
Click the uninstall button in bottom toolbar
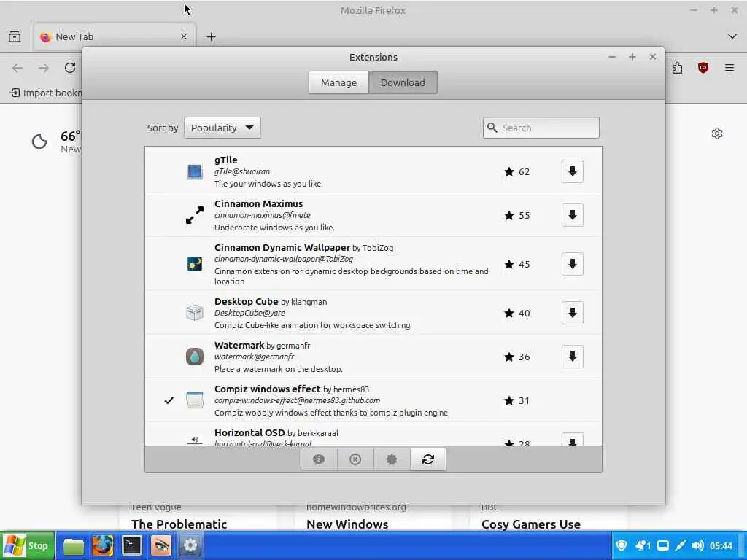(x=355, y=459)
